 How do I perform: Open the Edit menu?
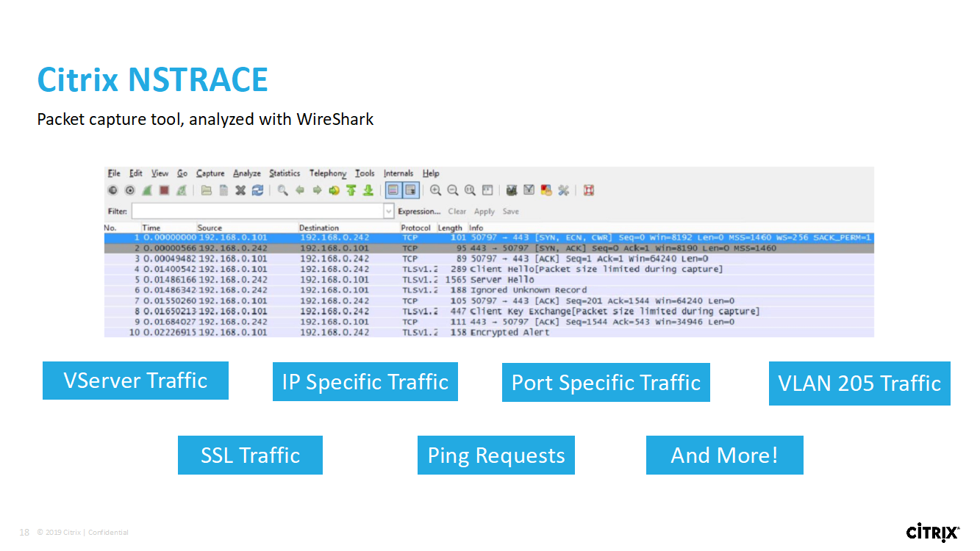coord(136,173)
